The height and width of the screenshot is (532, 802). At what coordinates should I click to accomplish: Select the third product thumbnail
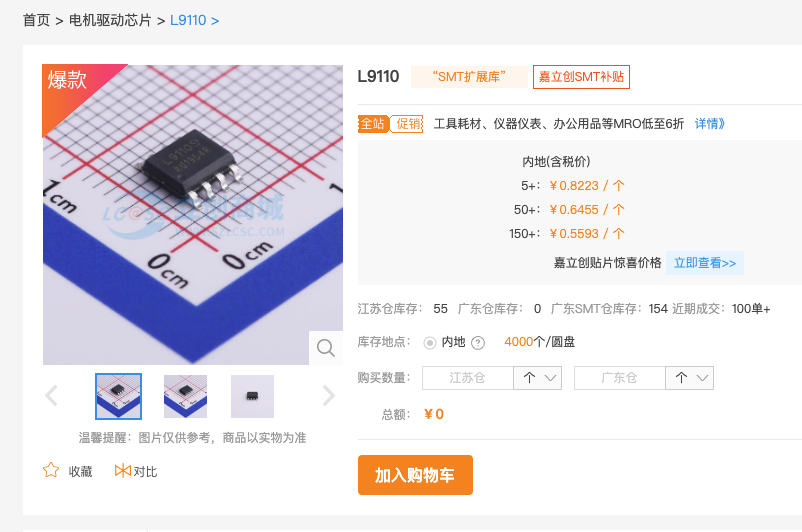pyautogui.click(x=252, y=396)
